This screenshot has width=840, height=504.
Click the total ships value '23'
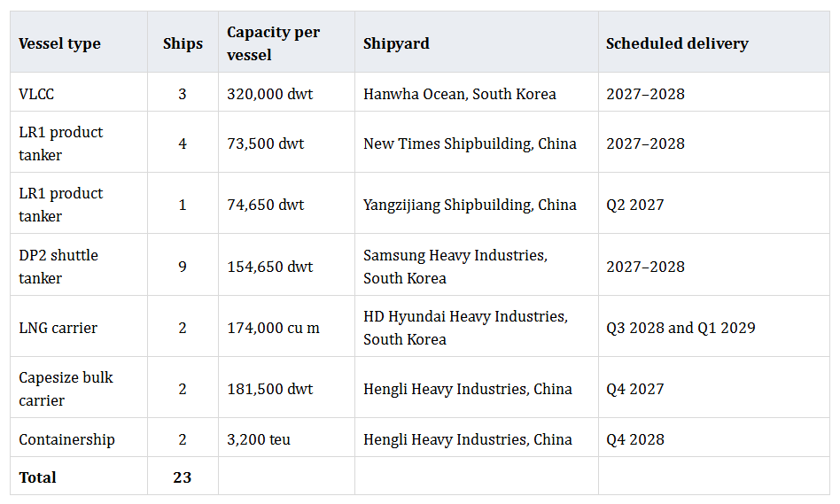[183, 477]
